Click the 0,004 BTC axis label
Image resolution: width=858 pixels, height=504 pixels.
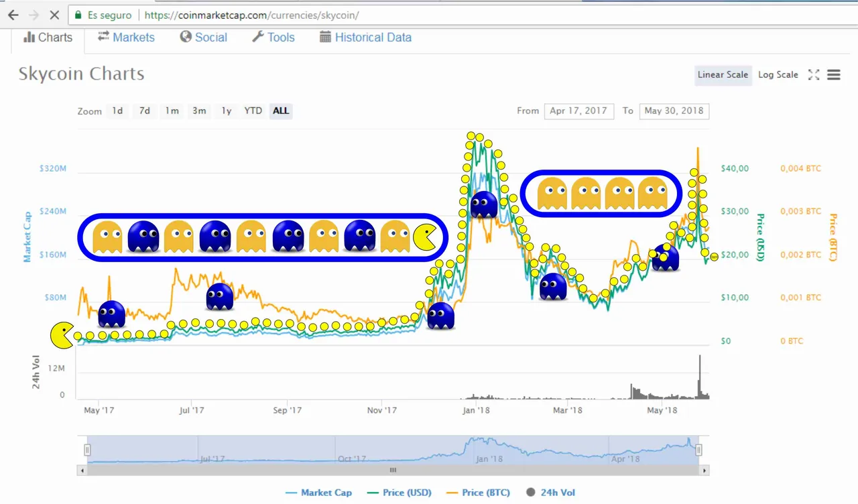click(x=800, y=168)
